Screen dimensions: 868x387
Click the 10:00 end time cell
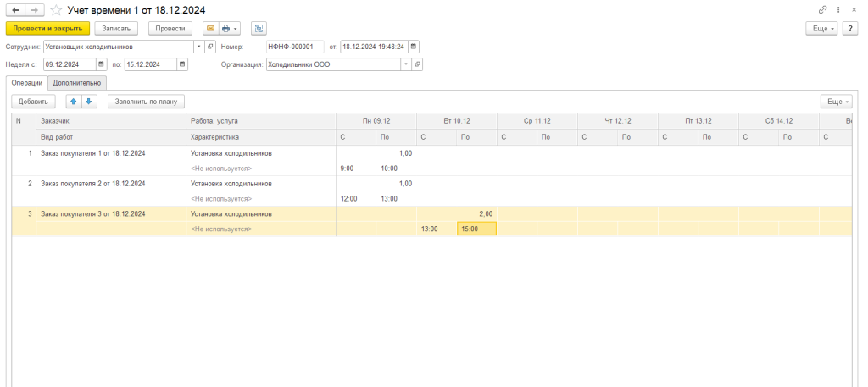pos(396,168)
